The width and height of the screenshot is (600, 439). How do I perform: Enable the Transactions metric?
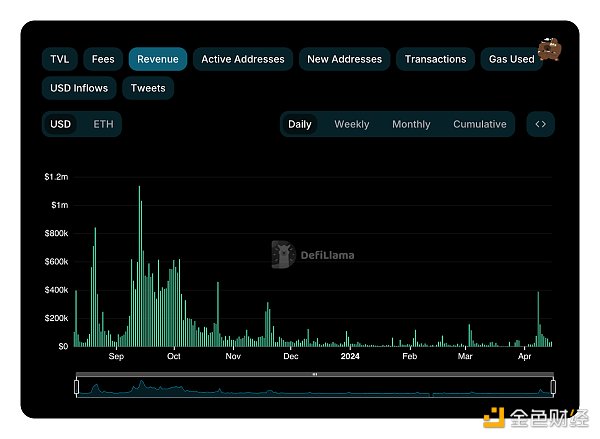click(435, 59)
